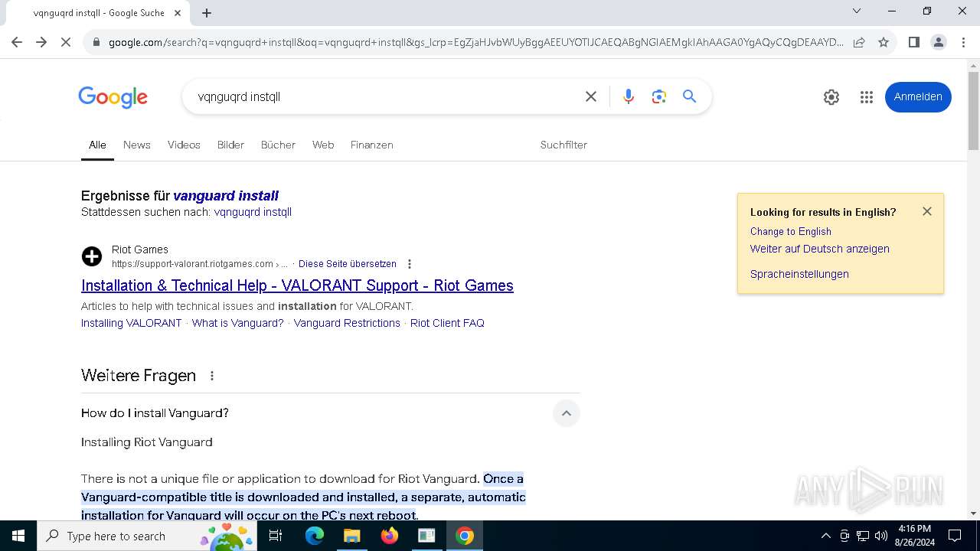
Task: Open three-dot menu beside Weitere Fragen
Action: click(x=212, y=376)
